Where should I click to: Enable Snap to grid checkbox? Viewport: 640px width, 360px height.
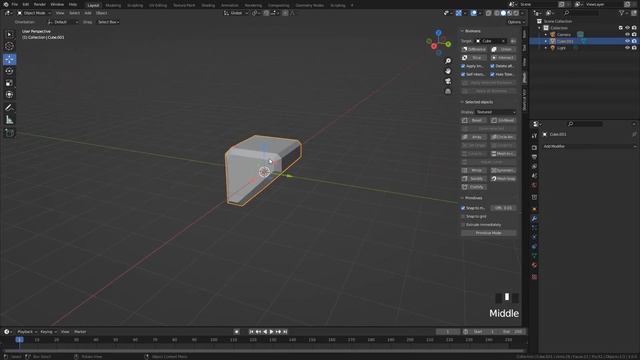click(463, 216)
